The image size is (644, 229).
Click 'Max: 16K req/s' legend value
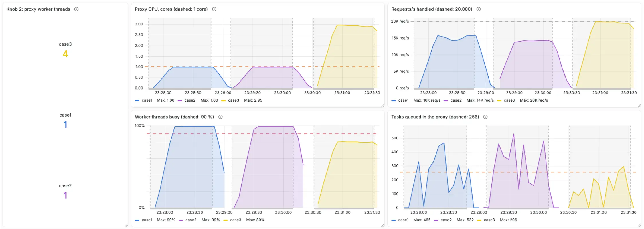coord(427,100)
